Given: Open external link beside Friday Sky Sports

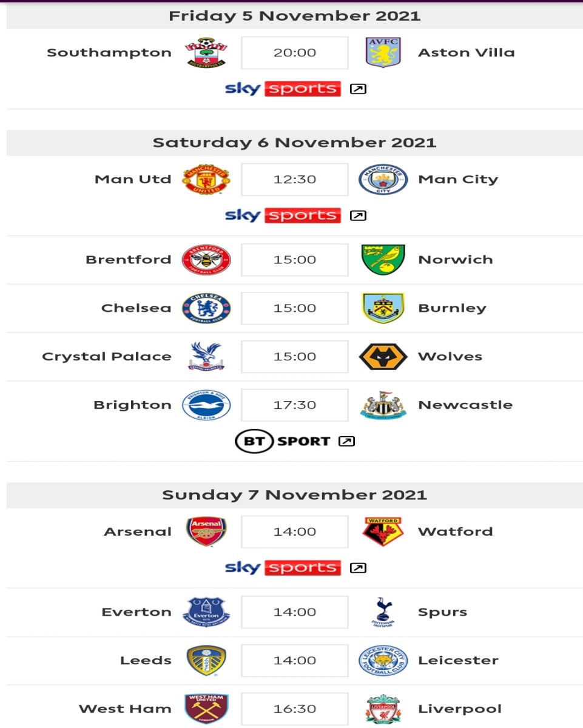Looking at the screenshot, I should click(x=358, y=89).
